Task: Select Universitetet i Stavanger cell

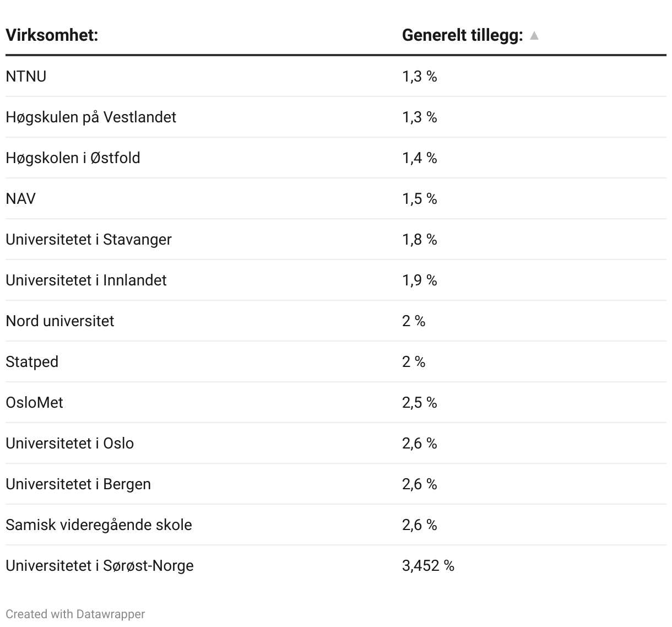Action: 89,239
